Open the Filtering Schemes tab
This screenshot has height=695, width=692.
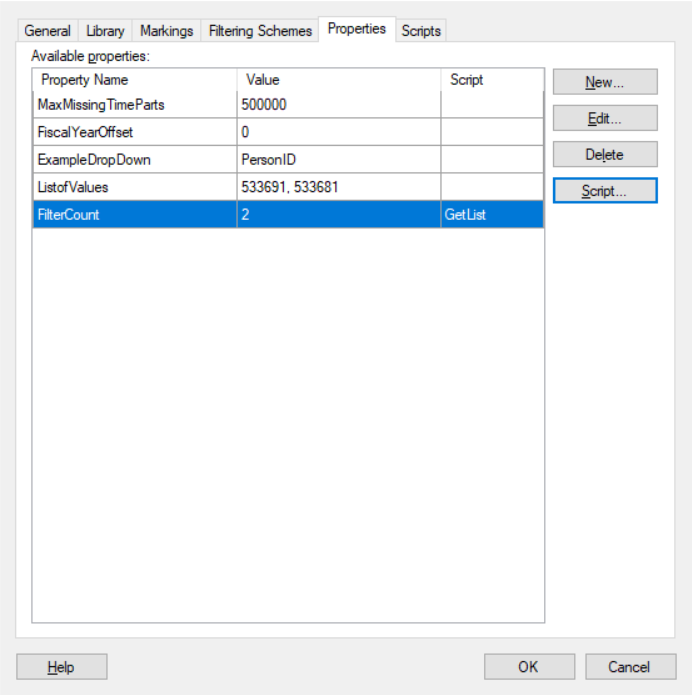260,31
